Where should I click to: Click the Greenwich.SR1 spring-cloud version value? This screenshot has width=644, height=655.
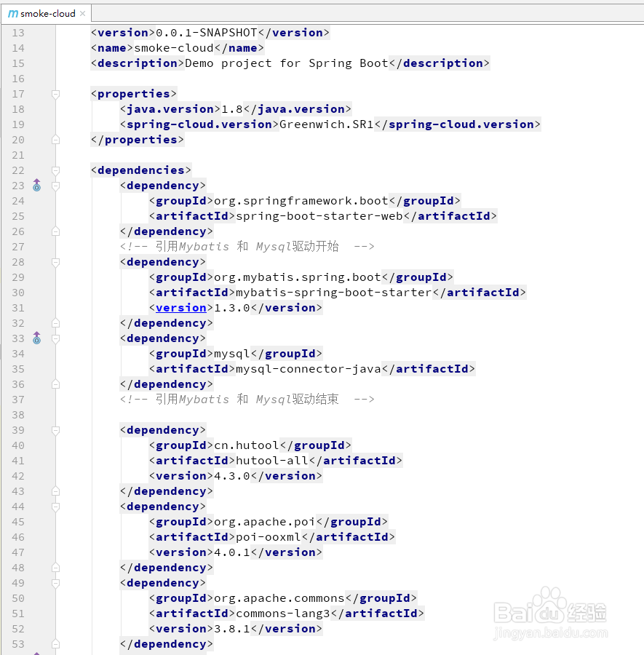[x=327, y=124]
